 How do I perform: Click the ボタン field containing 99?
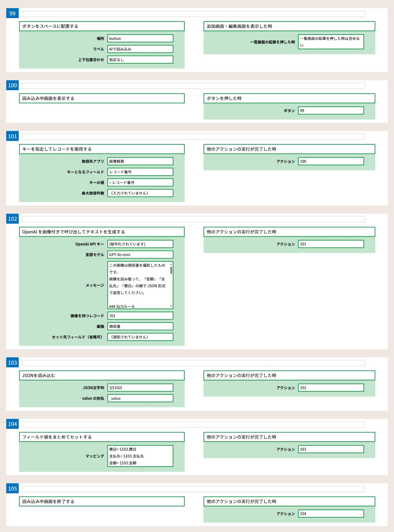click(x=331, y=111)
